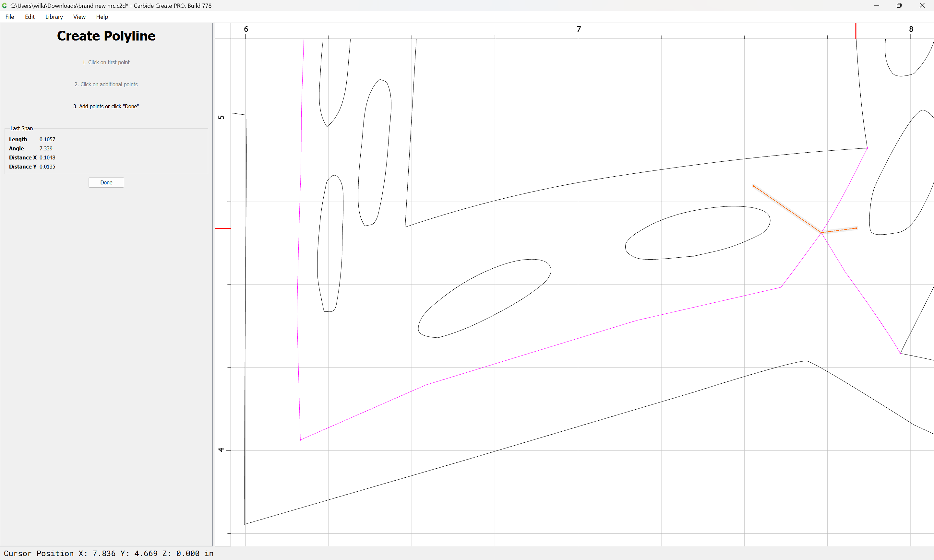Viewport: 934px width, 560px height.
Task: Click the Carbide Create app icon in title bar
Action: [5, 6]
